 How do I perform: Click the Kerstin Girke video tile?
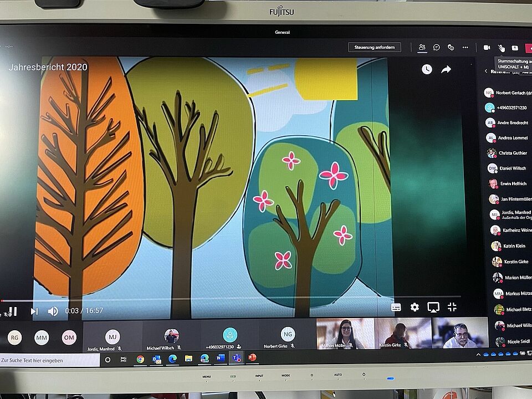pos(403,333)
